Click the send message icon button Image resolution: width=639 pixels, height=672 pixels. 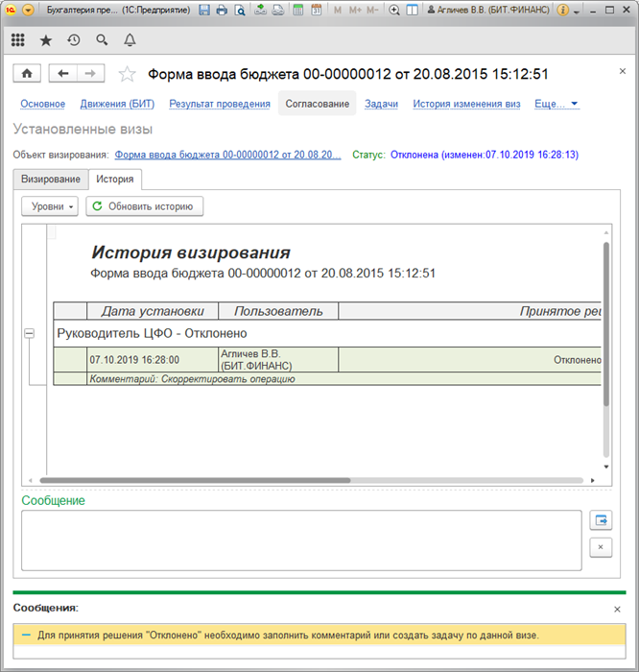pyautogui.click(x=602, y=520)
